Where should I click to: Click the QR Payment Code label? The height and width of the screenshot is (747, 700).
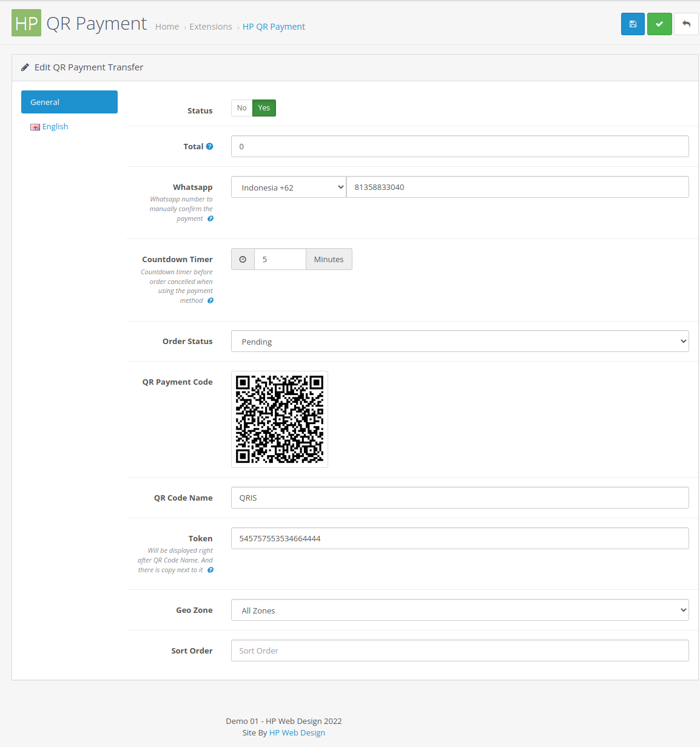(x=177, y=382)
